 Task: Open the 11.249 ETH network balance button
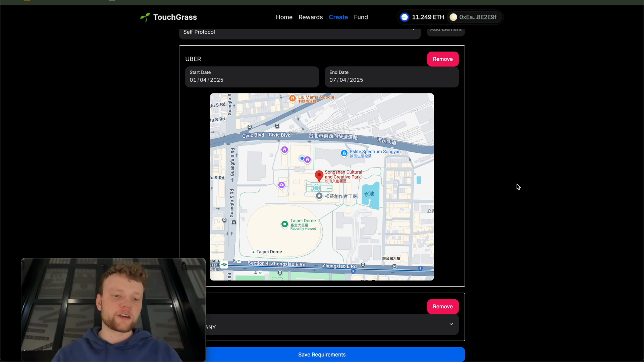click(x=422, y=17)
